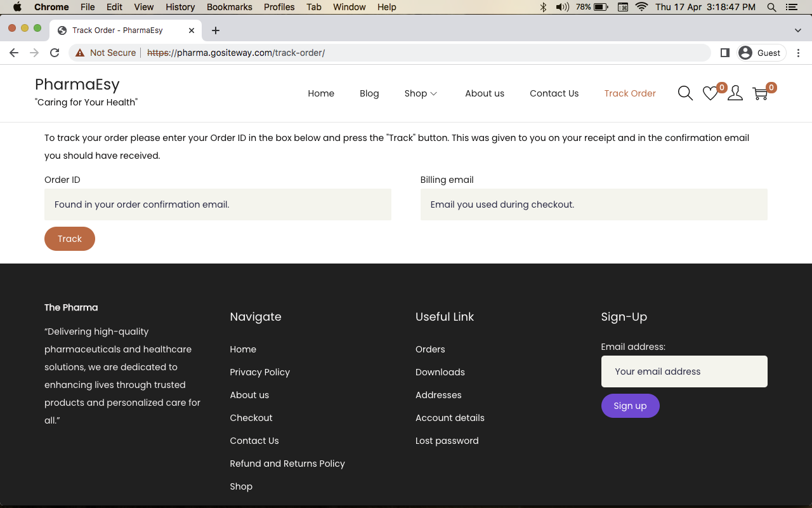812x508 pixels.
Task: Click the volume menu bar icon
Action: 562,7
